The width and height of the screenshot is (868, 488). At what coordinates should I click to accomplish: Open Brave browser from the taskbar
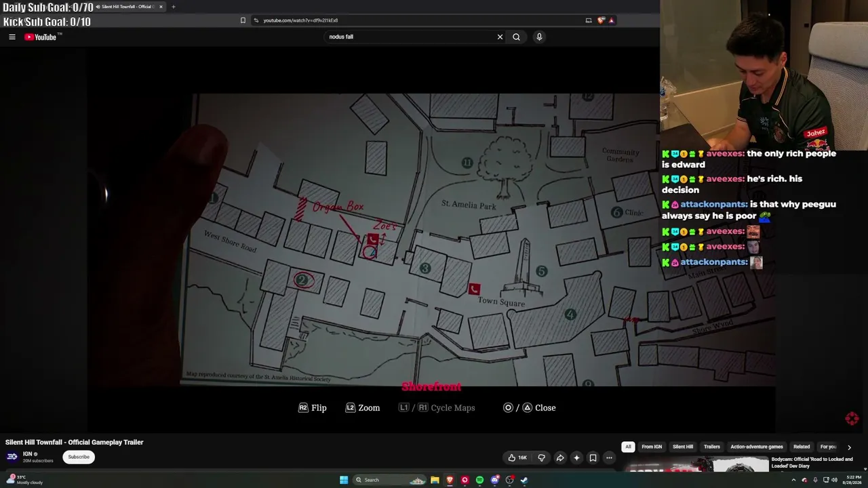[x=450, y=480]
